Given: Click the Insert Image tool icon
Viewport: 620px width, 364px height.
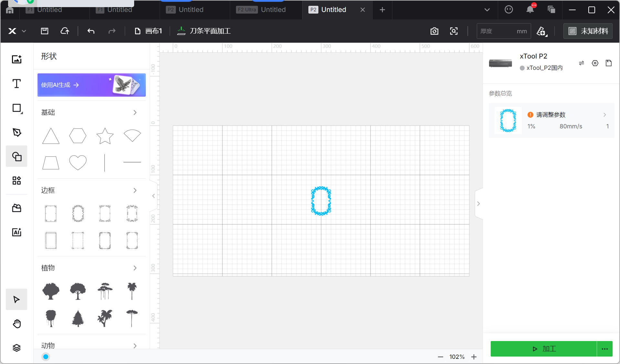Looking at the screenshot, I should click(x=16, y=59).
